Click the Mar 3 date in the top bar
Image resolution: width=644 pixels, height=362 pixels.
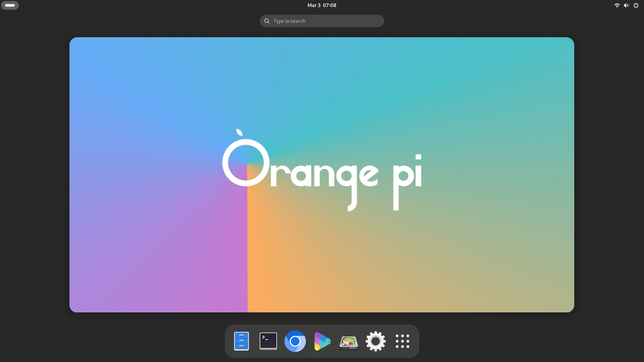[x=314, y=5]
